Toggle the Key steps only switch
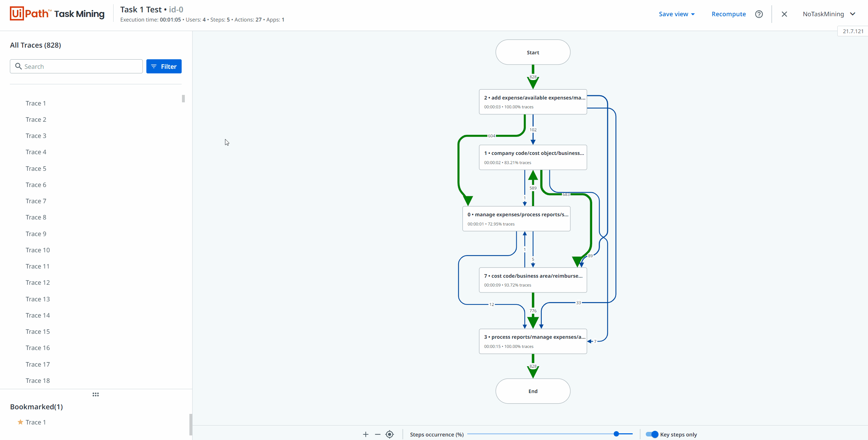The image size is (868, 440). click(x=652, y=434)
